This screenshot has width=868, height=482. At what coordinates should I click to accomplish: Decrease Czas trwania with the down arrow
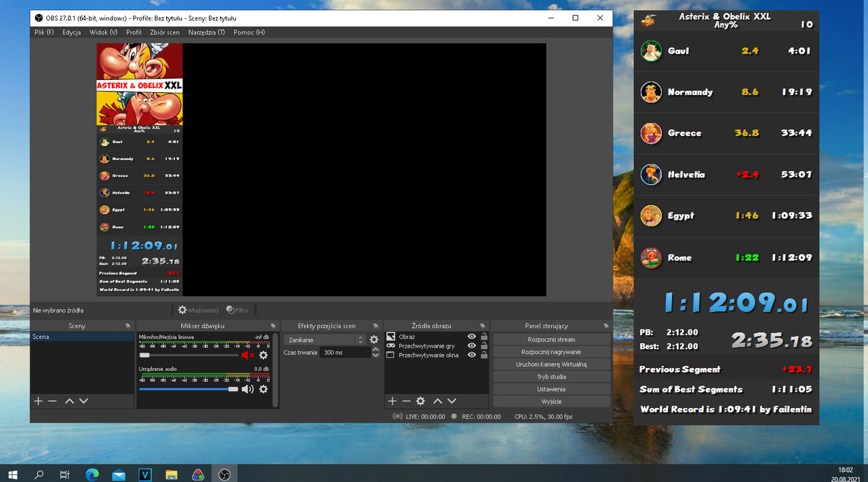376,355
